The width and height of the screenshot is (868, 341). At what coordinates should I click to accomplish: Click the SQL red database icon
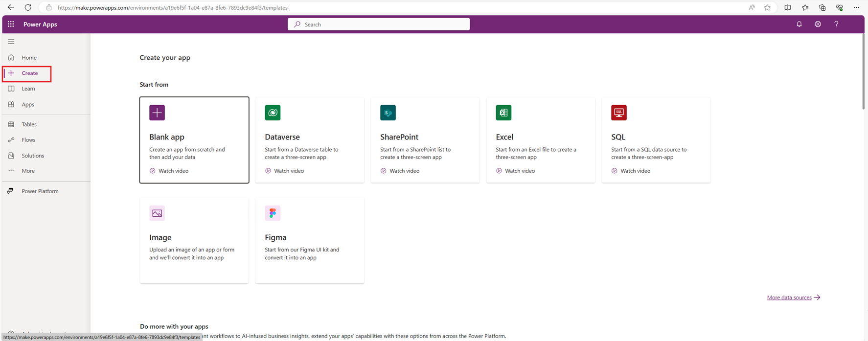[x=619, y=113]
